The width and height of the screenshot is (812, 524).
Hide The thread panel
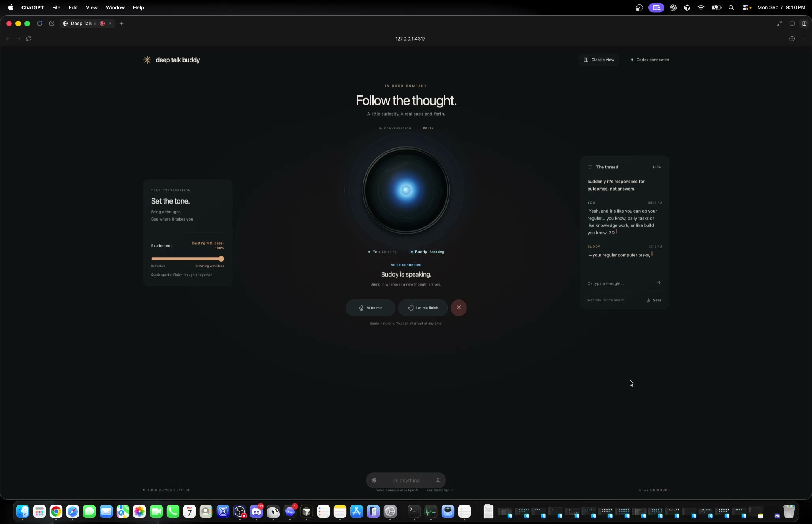[x=656, y=167]
